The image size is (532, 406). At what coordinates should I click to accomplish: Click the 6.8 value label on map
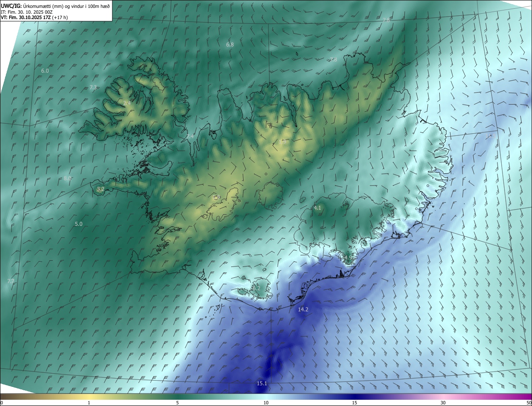click(230, 44)
